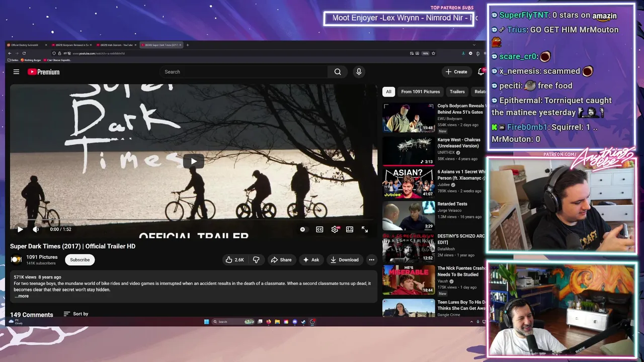Open Task View on taskbar
The image size is (644, 362).
click(x=260, y=322)
